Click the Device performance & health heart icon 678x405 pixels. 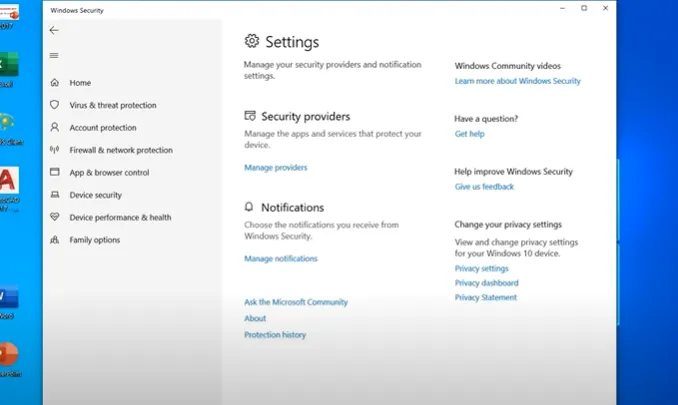[54, 217]
